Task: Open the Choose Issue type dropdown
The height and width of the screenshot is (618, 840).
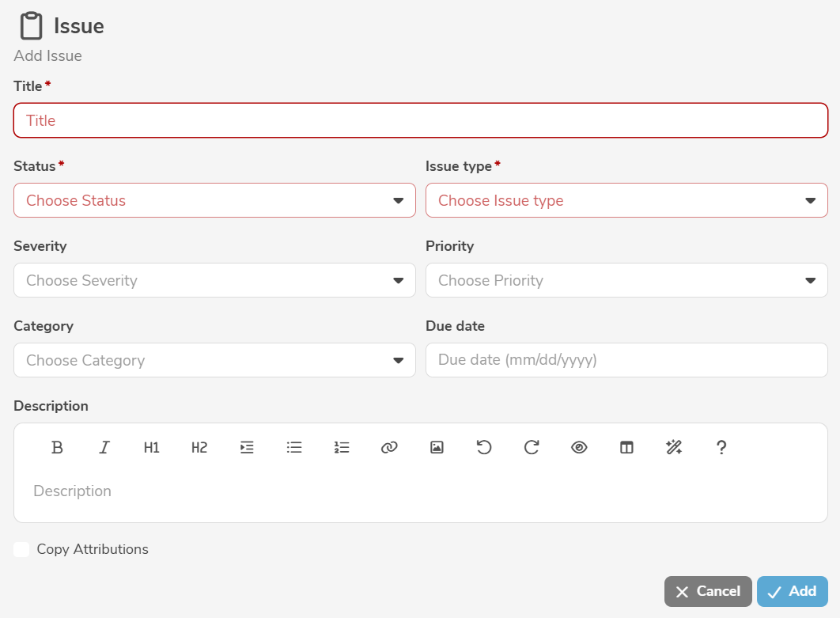Action: 626,200
